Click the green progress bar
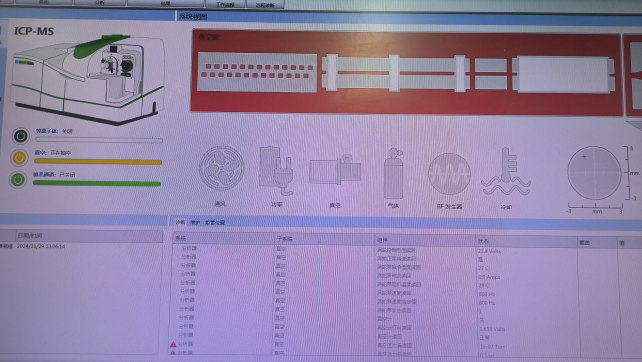The width and height of the screenshot is (642, 362). (97, 183)
